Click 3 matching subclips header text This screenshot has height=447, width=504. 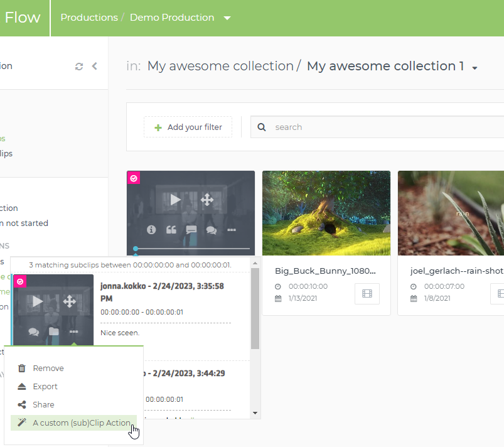130,265
